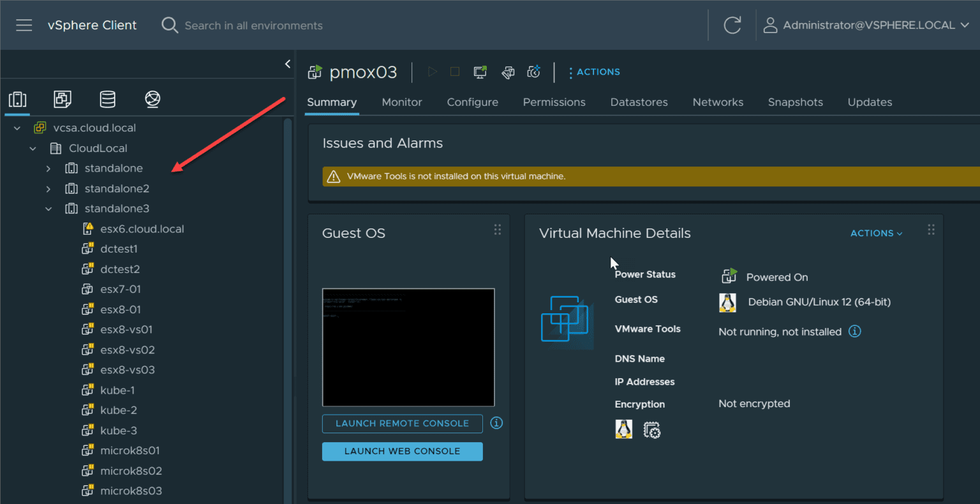This screenshot has width=980, height=504.
Task: Select the Migrate VM toolbar icon
Action: point(508,72)
